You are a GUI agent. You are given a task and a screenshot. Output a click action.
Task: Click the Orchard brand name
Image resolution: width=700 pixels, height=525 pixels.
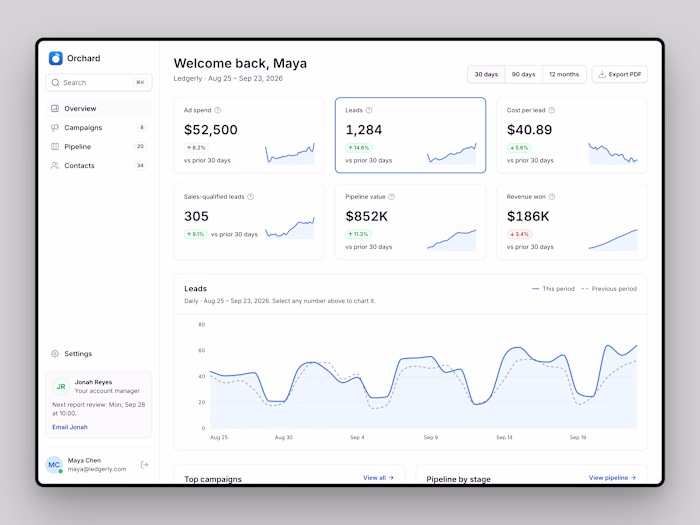[83, 58]
